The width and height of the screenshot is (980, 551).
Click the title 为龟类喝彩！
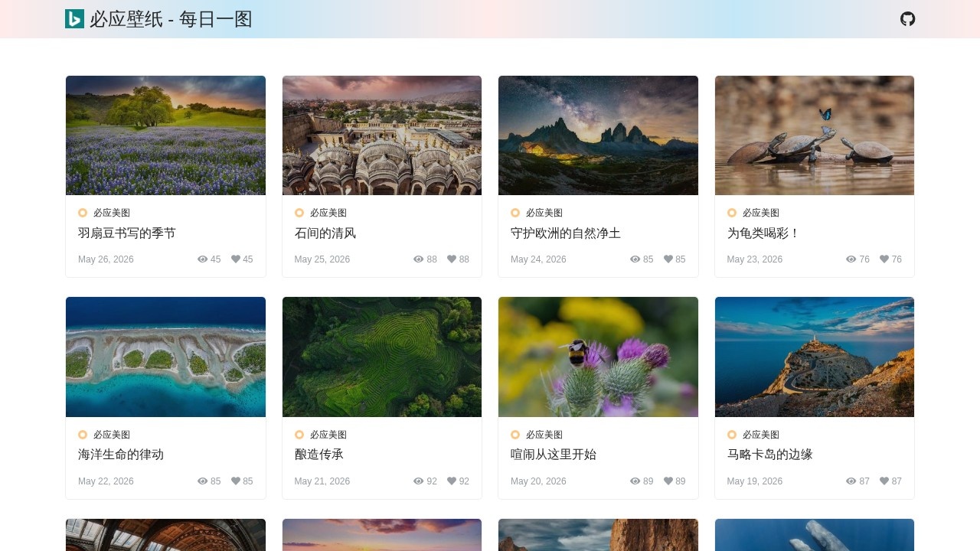[764, 233]
